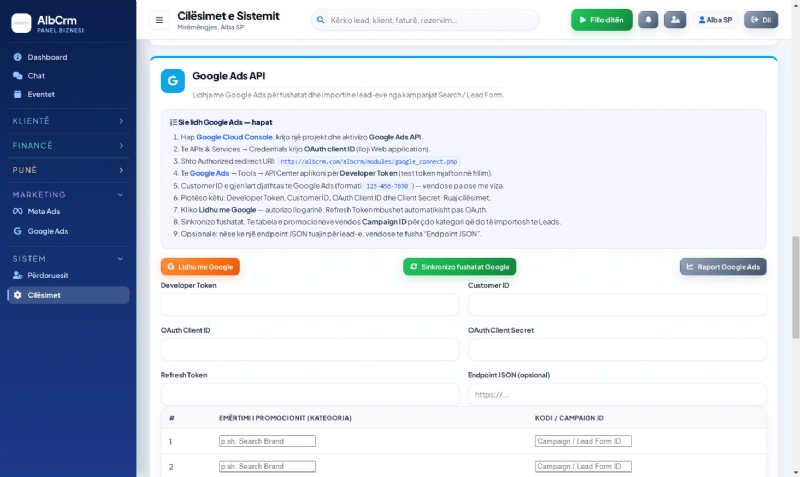Focus the top search field
Viewport: 800px width, 477px height.
[x=425, y=20]
